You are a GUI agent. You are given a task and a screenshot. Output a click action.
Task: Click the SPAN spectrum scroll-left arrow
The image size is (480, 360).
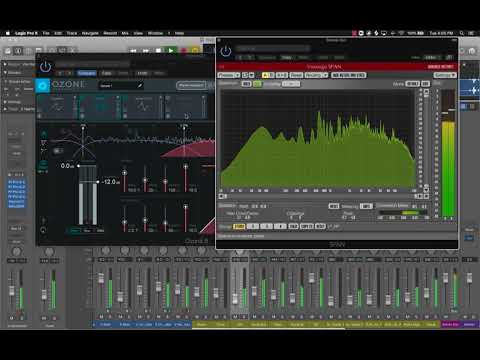tap(221, 196)
